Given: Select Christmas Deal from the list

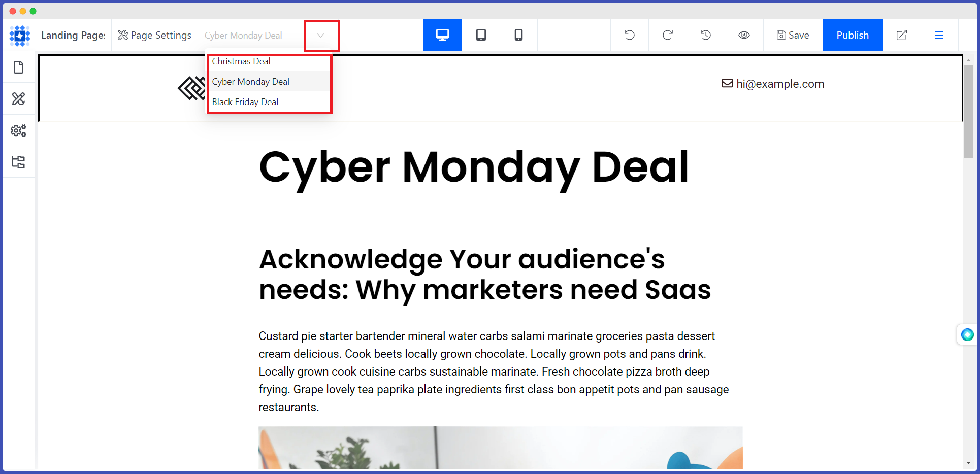Looking at the screenshot, I should (x=269, y=61).
